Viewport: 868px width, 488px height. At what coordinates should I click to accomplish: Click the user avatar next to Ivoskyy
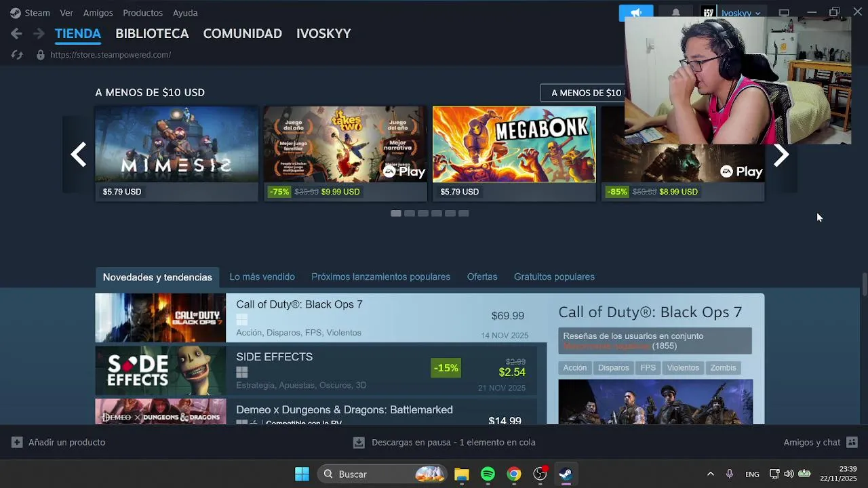(708, 13)
